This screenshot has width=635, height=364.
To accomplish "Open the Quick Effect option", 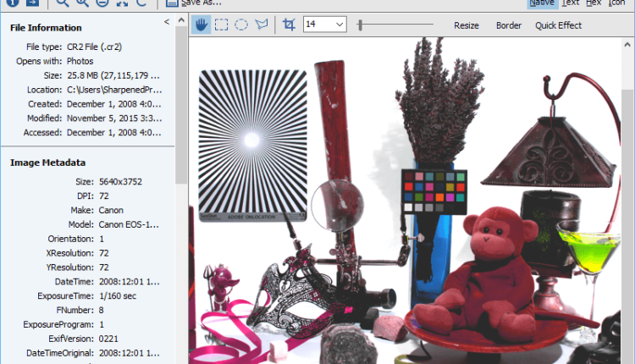I will coord(558,25).
